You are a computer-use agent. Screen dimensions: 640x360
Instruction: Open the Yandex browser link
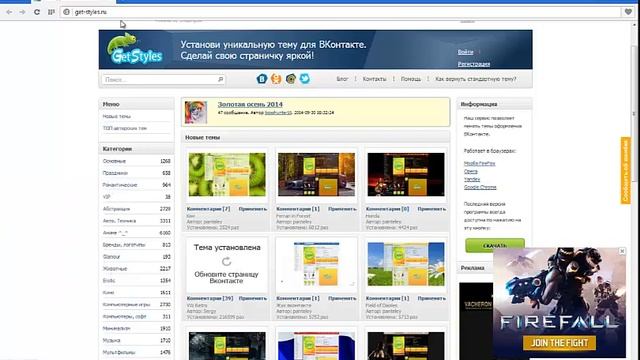472,179
